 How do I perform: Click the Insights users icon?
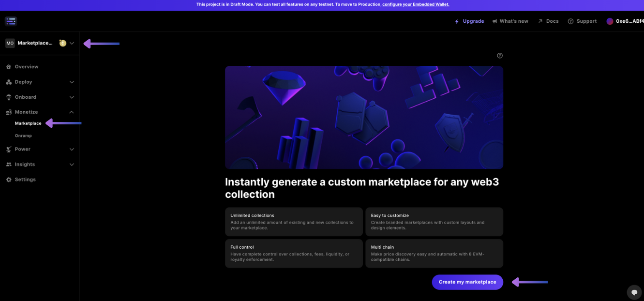tap(8, 164)
